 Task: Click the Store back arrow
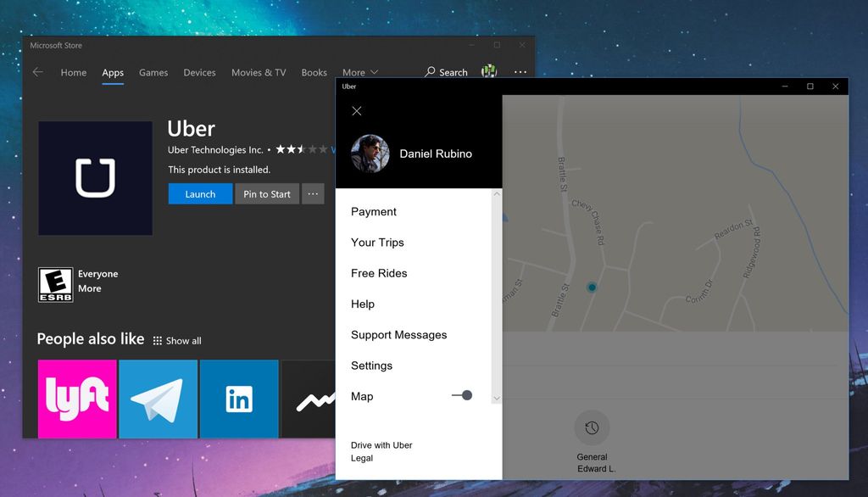tap(37, 72)
